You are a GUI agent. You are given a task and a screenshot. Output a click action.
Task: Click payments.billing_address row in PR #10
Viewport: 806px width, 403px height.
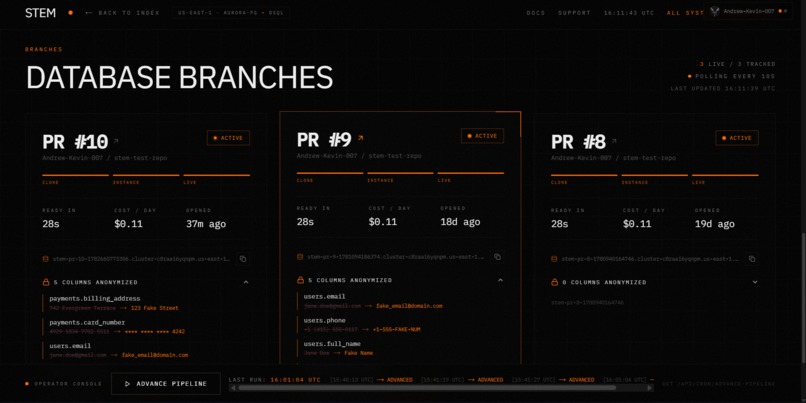145,303
